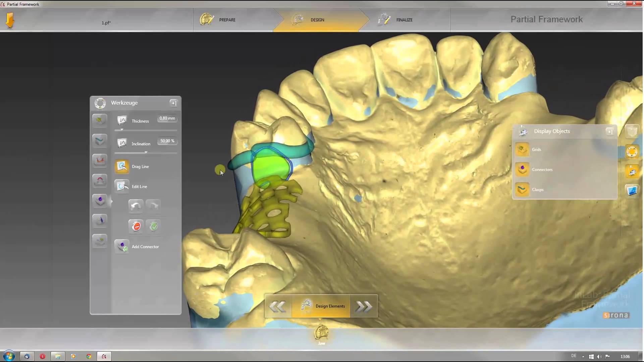Click the red cancel icon

coord(136,226)
